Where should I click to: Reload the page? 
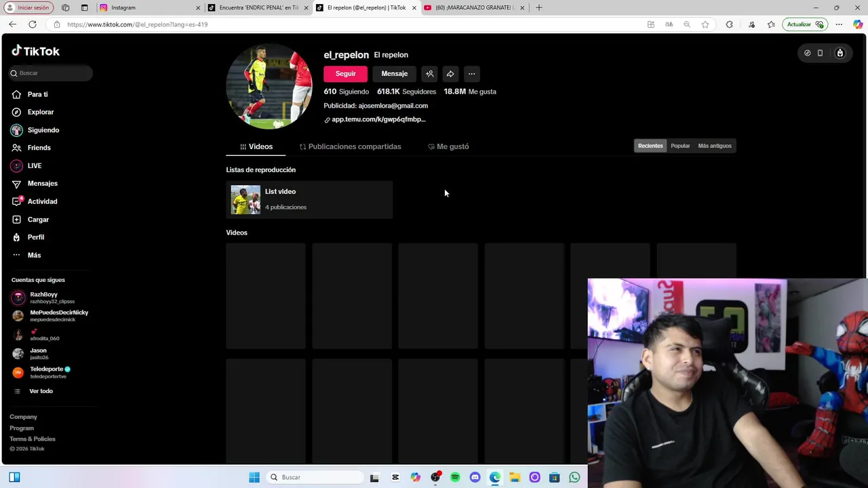[32, 24]
